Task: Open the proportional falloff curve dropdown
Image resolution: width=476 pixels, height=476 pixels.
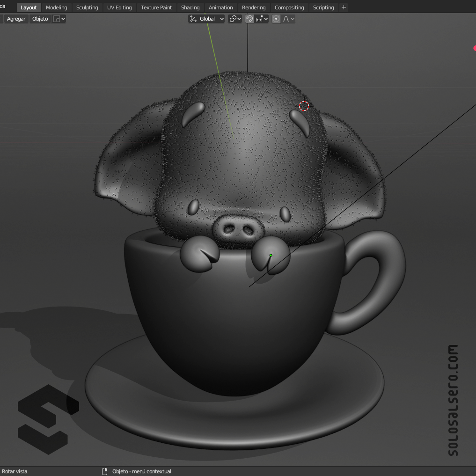Action: 289,19
